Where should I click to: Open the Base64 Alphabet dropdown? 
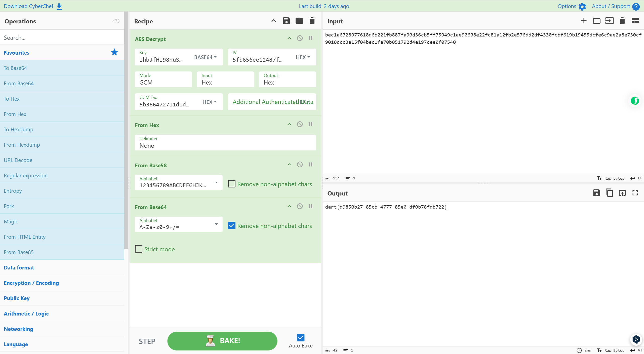(216, 224)
